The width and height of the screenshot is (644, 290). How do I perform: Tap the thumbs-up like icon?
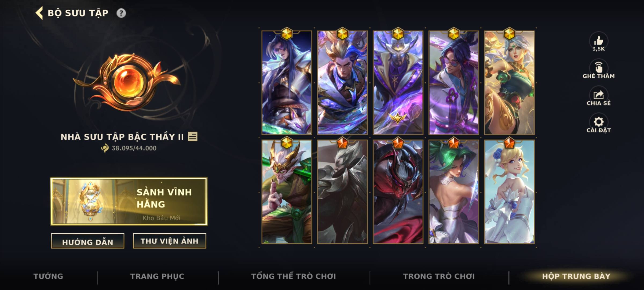[x=598, y=41]
